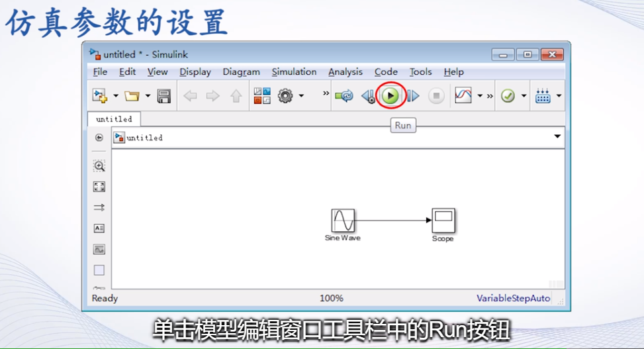Minimize the Simulink window
644x349 pixels.
tap(503, 54)
